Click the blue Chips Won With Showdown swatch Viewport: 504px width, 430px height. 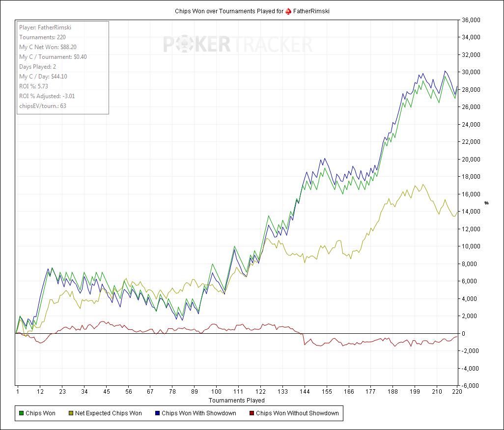pyautogui.click(x=157, y=413)
